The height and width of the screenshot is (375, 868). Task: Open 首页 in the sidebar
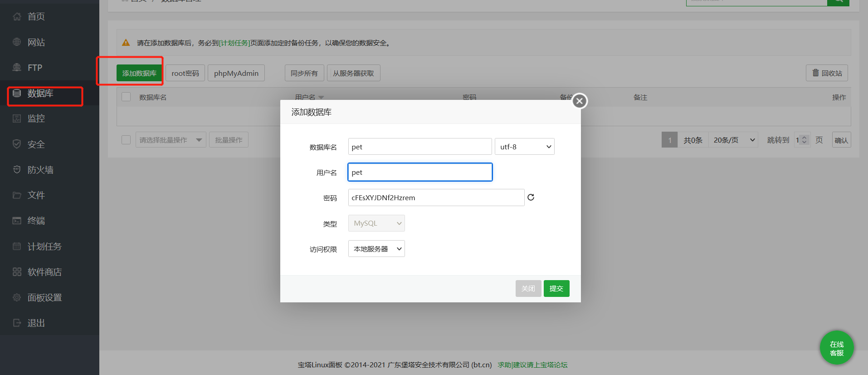[36, 16]
